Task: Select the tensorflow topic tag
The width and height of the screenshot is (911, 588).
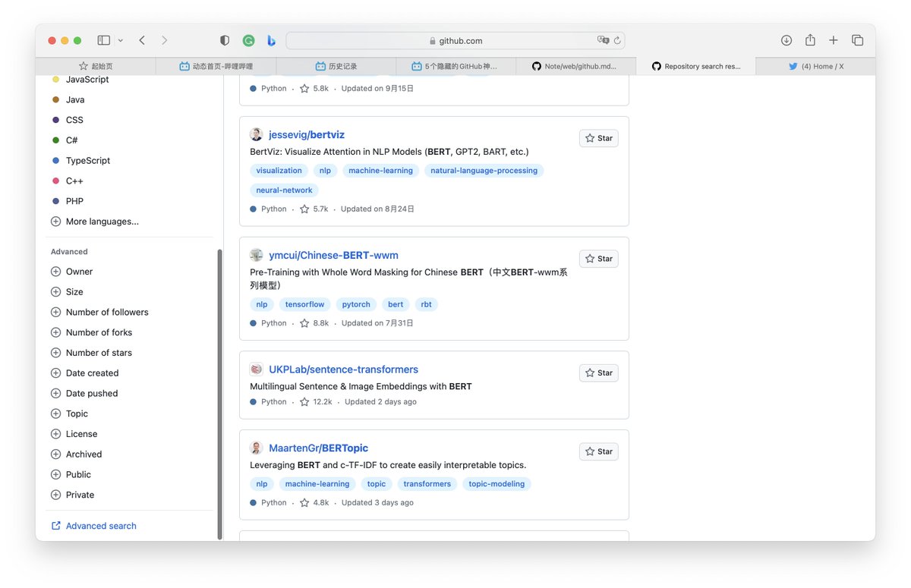Action: (304, 304)
